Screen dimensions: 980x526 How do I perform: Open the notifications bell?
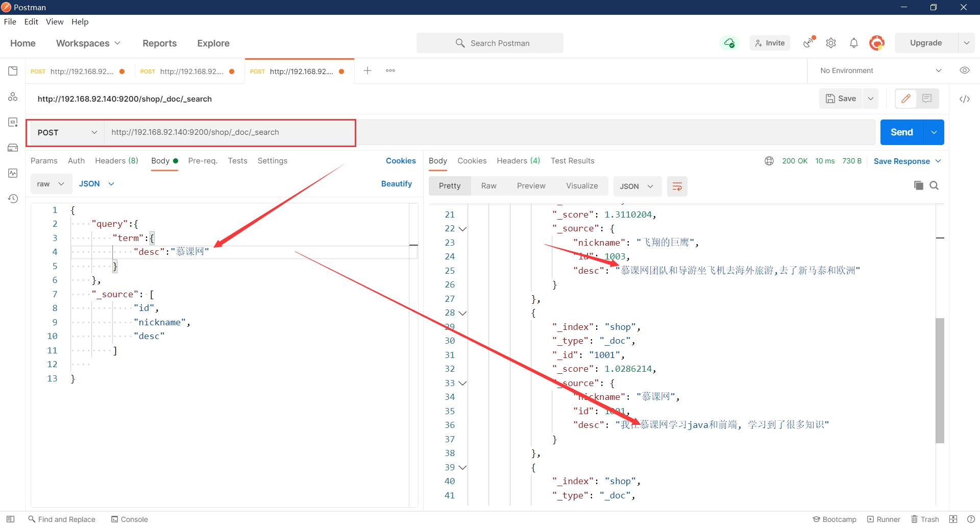(x=854, y=43)
